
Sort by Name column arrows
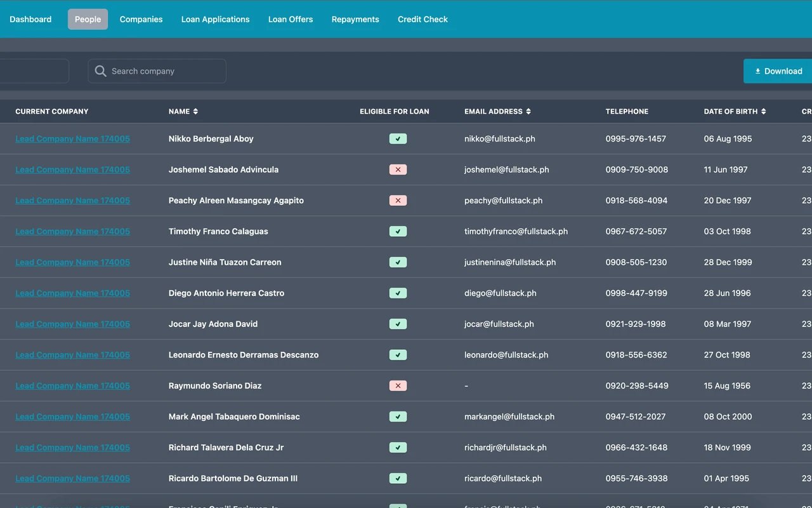195,112
